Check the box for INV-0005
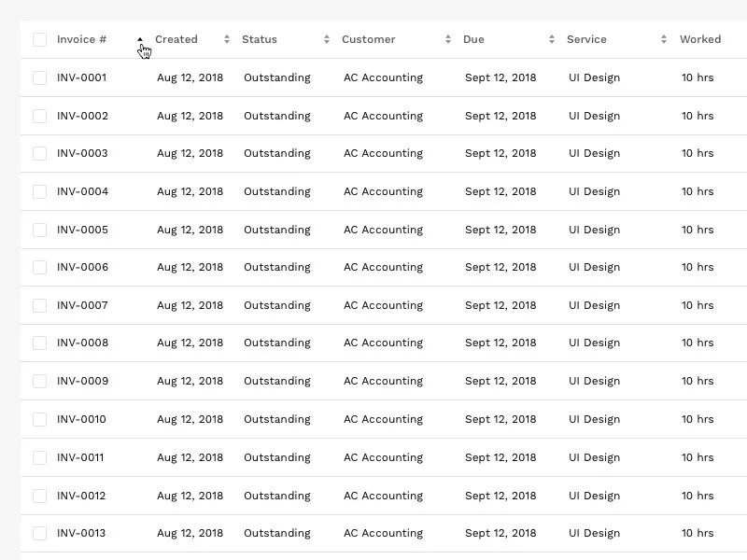 click(x=39, y=230)
